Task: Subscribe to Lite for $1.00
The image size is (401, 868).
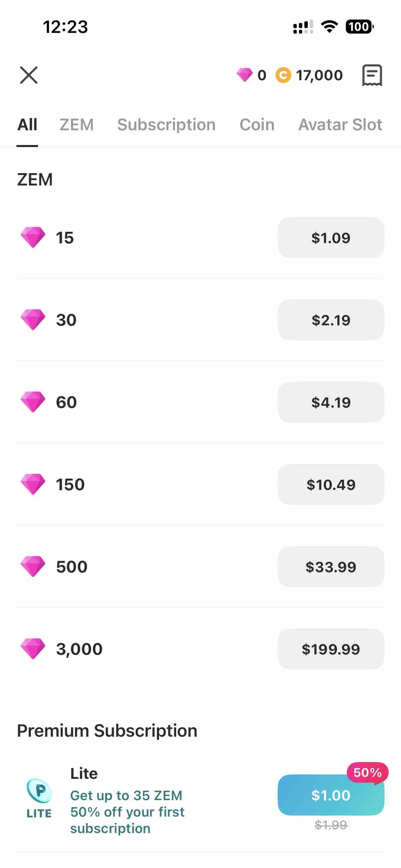Action: (x=331, y=795)
